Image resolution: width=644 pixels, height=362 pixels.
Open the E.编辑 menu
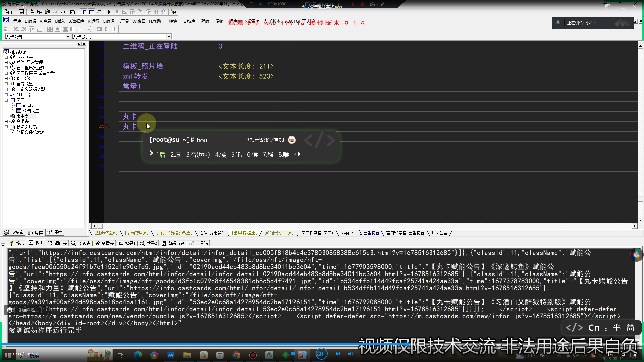[x=31, y=21]
